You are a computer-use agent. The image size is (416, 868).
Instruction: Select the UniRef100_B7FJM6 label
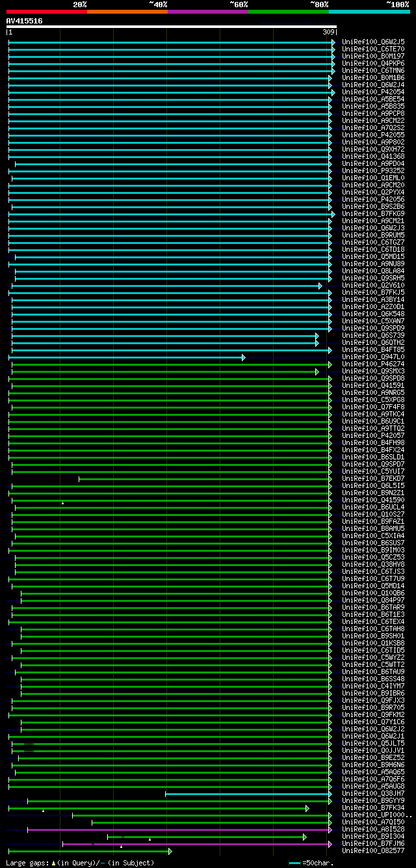pyautogui.click(x=373, y=843)
